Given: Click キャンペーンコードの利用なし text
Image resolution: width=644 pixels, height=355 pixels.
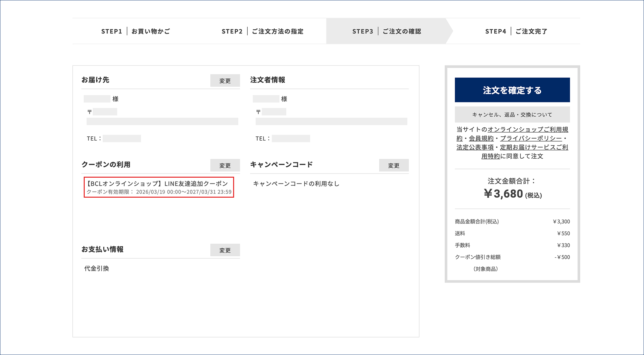Looking at the screenshot, I should click(x=296, y=184).
